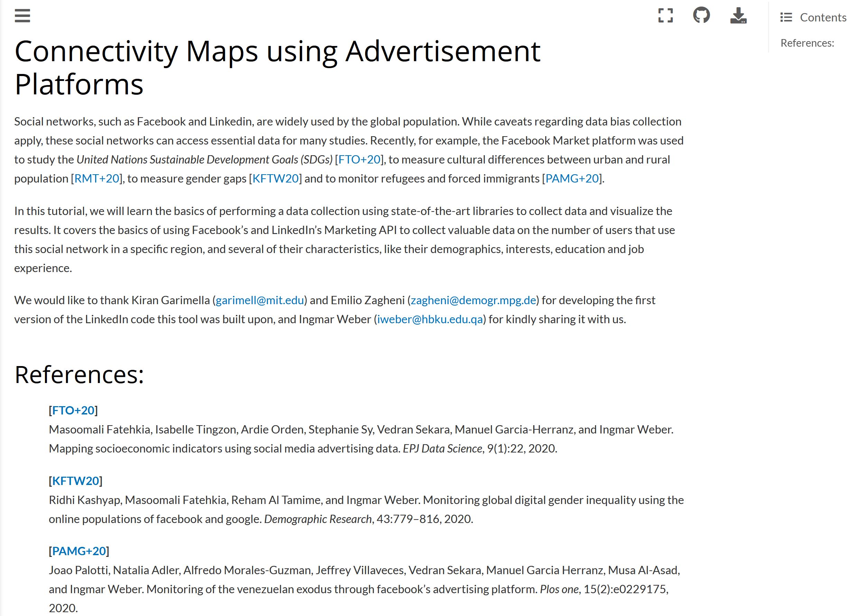Click the zagheni@demogr.mpg.de email link

click(473, 300)
